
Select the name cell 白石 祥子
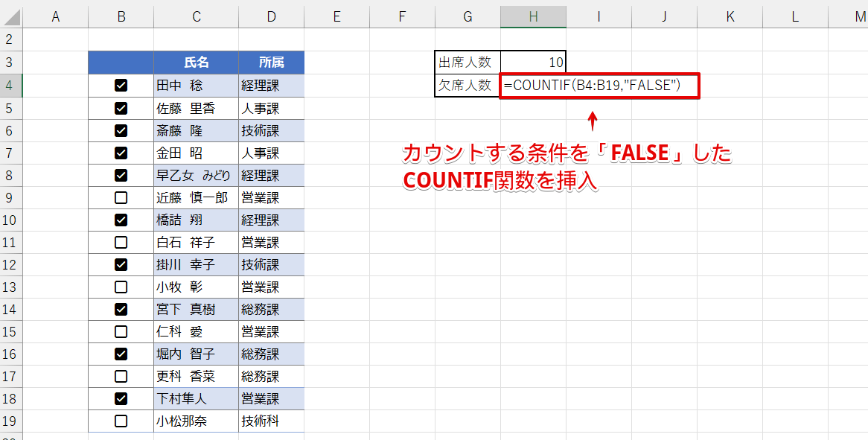coord(197,242)
